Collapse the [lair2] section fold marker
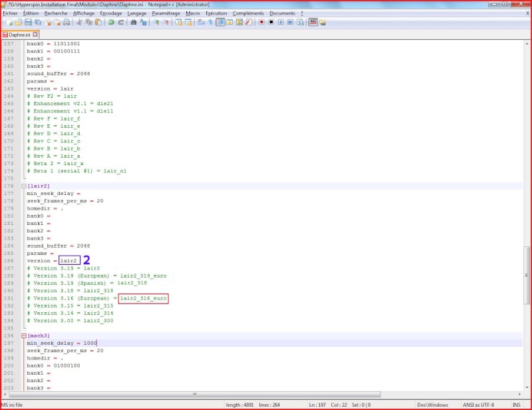Screen dimensions: 532x410 coord(24,186)
